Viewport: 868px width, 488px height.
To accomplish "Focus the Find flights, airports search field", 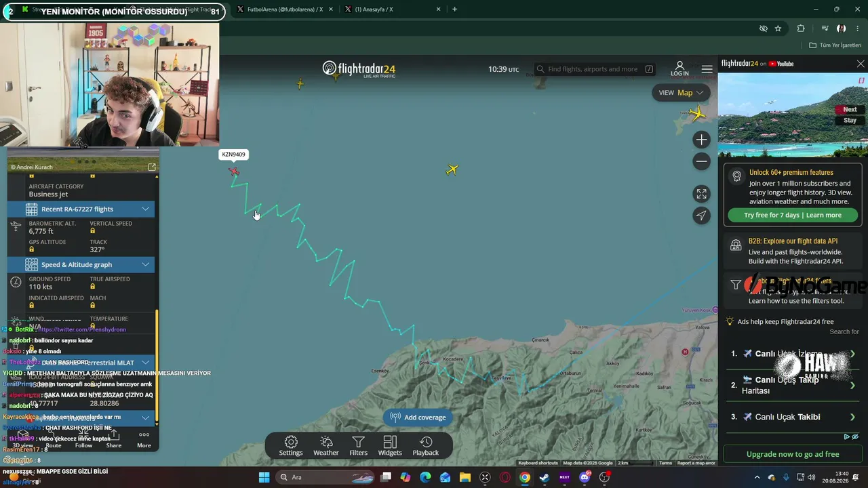I will (x=595, y=69).
